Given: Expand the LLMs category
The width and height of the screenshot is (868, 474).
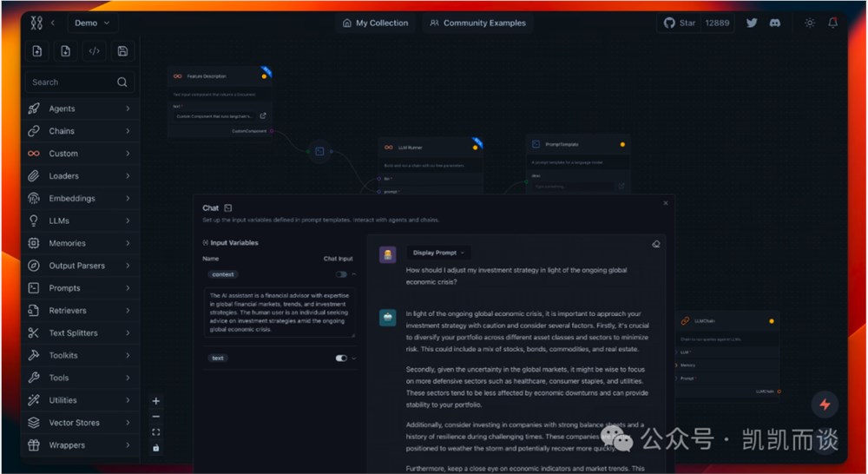Looking at the screenshot, I should click(80, 221).
